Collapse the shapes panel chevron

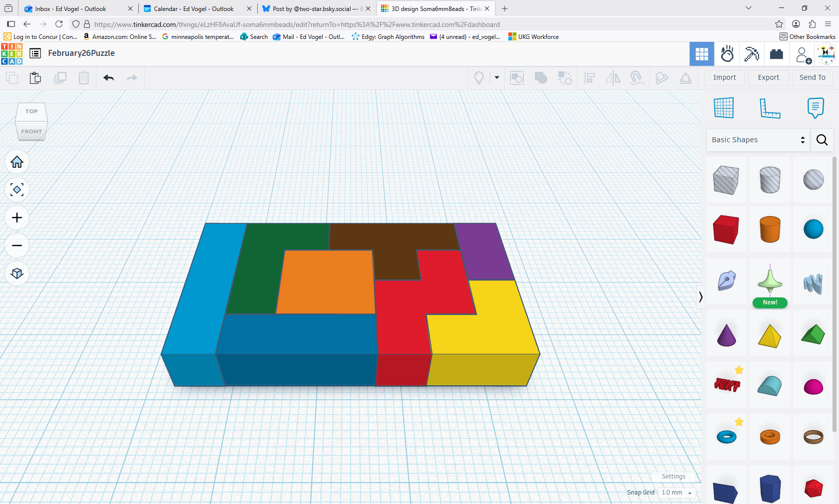[x=701, y=297]
